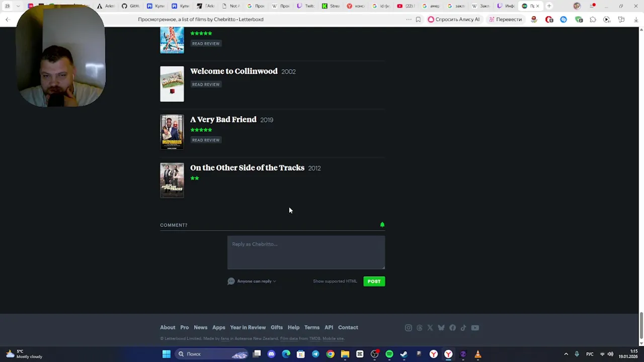This screenshot has height=362, width=644.
Task: Click the TMDB link in footer
Action: tap(314, 339)
